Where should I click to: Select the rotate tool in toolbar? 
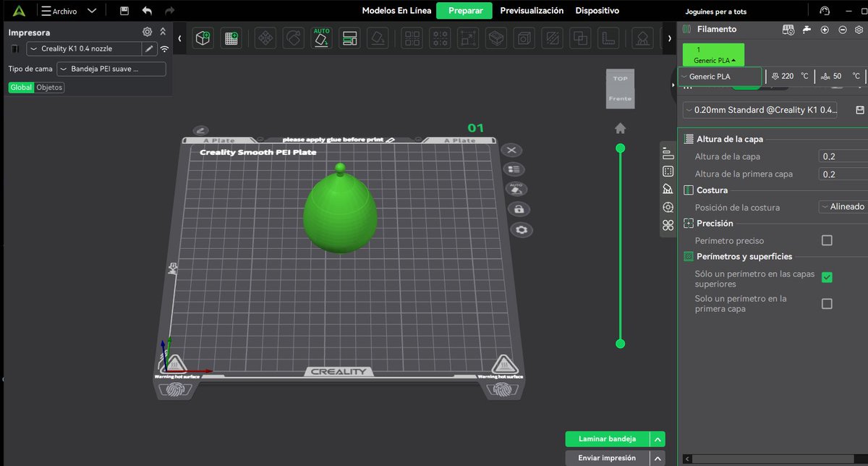tap(293, 38)
